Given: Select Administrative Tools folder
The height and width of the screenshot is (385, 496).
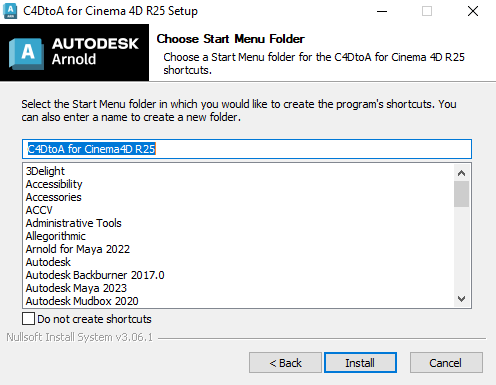Looking at the screenshot, I should [73, 223].
